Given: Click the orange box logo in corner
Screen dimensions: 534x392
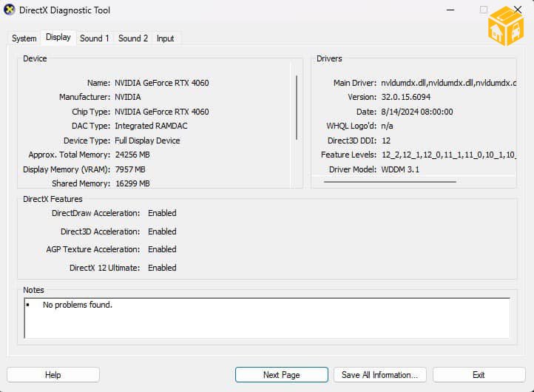Looking at the screenshot, I should (506, 26).
